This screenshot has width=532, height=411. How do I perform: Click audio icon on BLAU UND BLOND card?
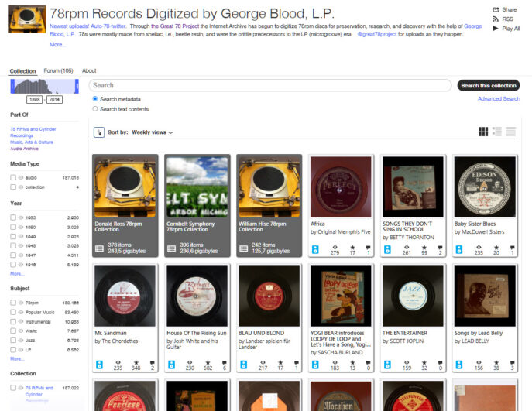coord(243,365)
